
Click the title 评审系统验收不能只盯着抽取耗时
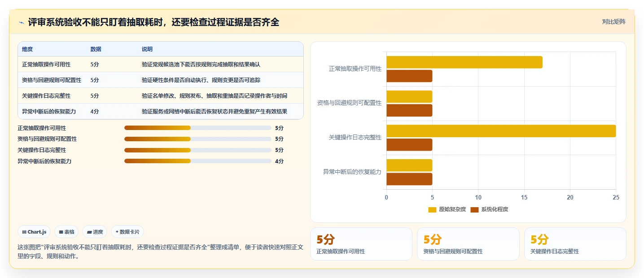click(x=153, y=22)
